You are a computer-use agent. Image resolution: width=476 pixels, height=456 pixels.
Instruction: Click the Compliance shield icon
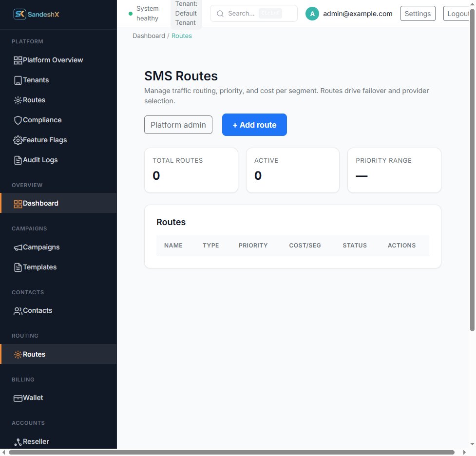[18, 120]
